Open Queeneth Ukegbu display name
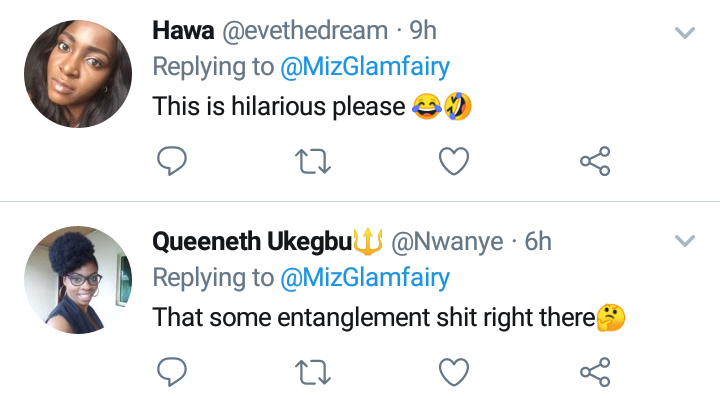 coord(252,241)
